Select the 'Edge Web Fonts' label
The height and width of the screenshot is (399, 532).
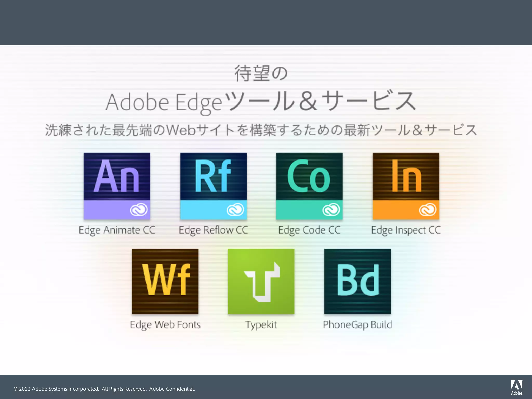pyautogui.click(x=165, y=325)
